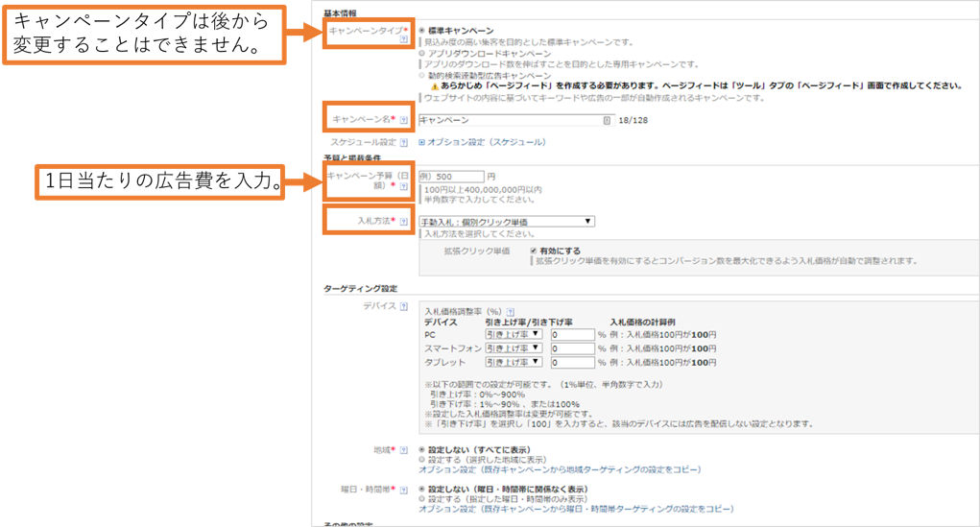980x527 pixels.
Task: Click the ターゲティング設定 section heading
Action: (x=361, y=289)
